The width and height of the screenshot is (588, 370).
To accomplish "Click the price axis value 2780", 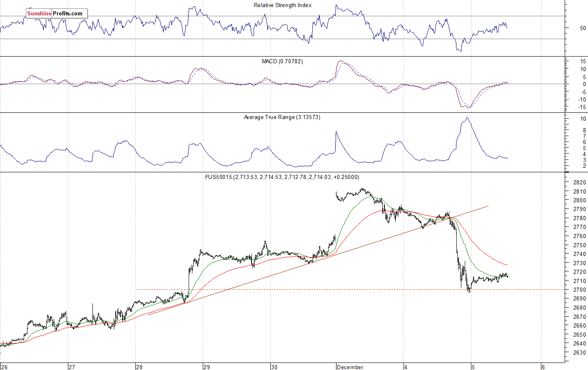I will (x=579, y=218).
